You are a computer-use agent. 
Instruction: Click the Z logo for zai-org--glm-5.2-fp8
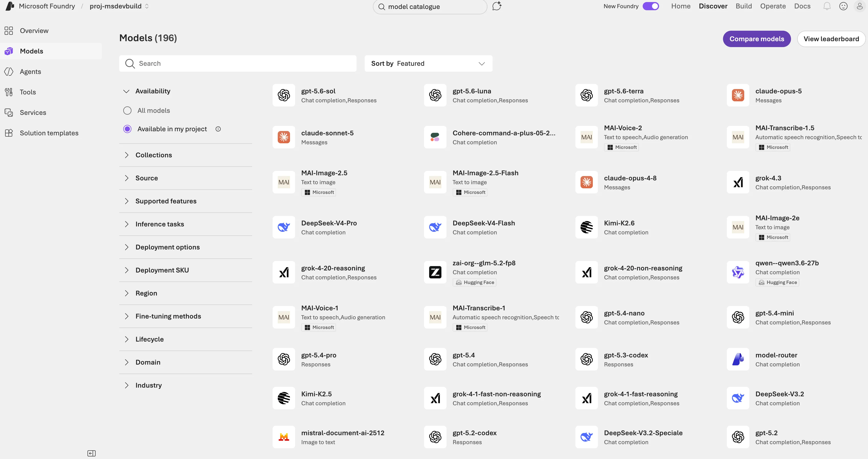pos(435,272)
